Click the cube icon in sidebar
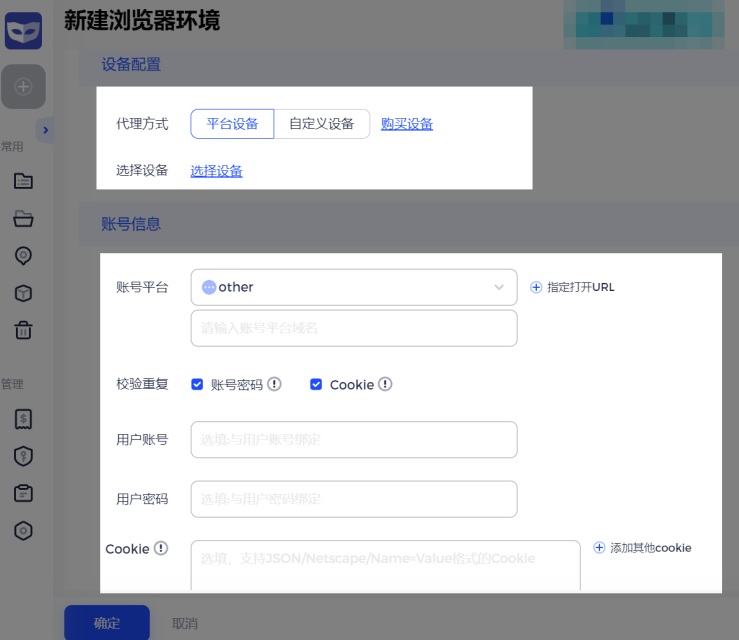Image resolution: width=739 pixels, height=640 pixels. 23,293
